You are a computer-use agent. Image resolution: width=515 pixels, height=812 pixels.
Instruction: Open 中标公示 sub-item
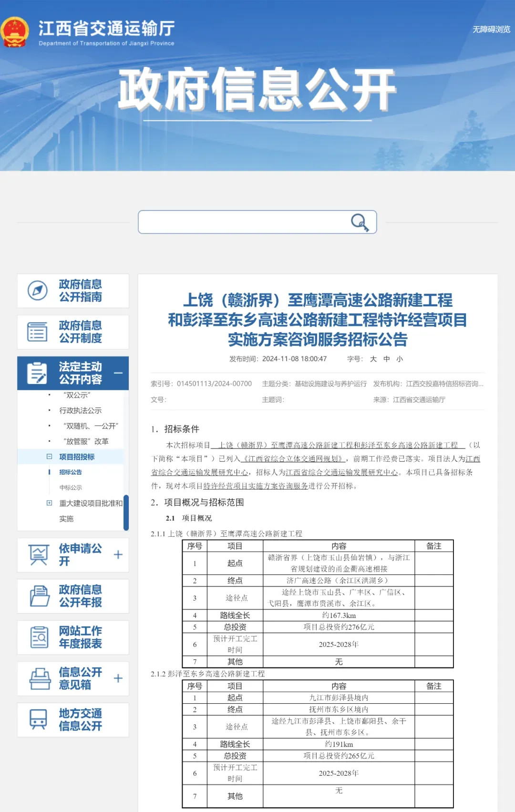point(71,488)
